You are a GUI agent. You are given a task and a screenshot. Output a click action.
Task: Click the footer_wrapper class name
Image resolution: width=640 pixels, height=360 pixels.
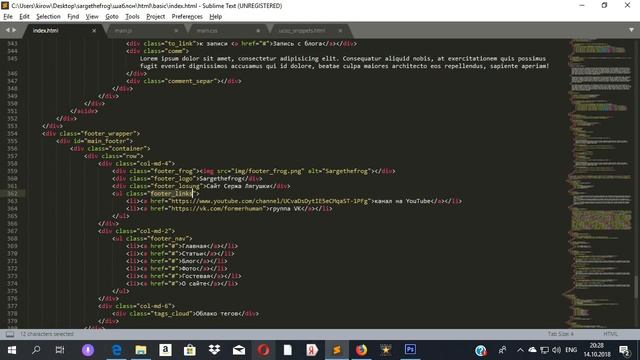click(108, 133)
